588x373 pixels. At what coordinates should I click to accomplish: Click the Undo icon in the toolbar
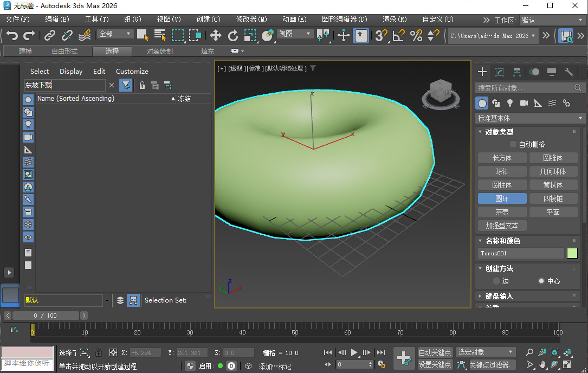click(11, 34)
